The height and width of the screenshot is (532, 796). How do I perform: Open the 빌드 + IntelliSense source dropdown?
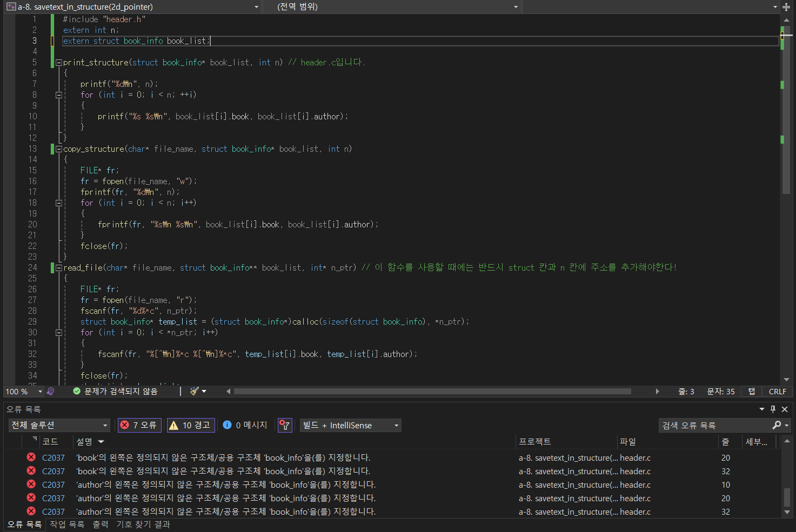351,426
